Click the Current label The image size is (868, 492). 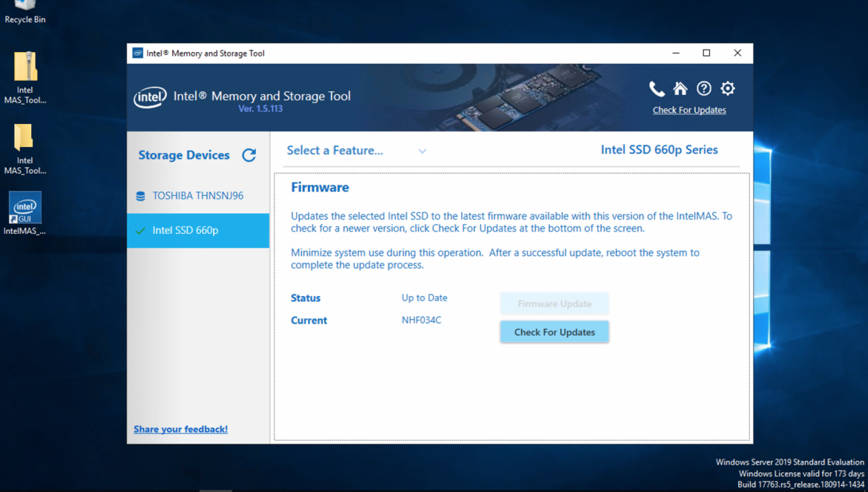(x=309, y=321)
